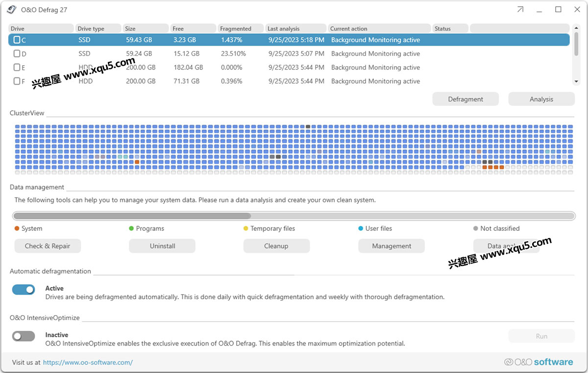Tick the checkbox for drive E
Viewport: 588px width, 373px height.
coord(17,67)
